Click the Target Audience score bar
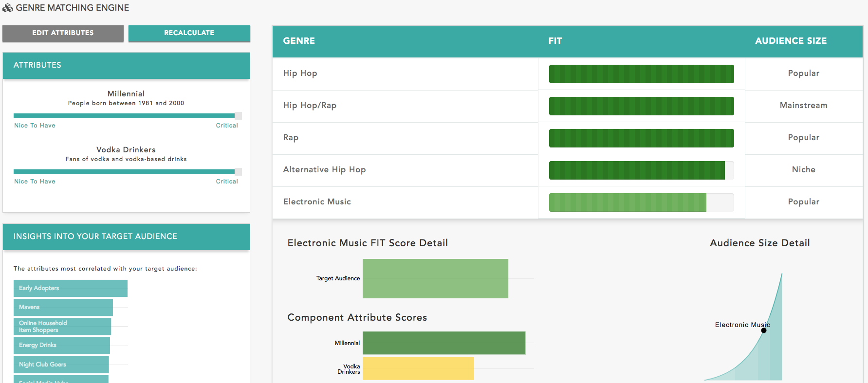 [x=435, y=278]
